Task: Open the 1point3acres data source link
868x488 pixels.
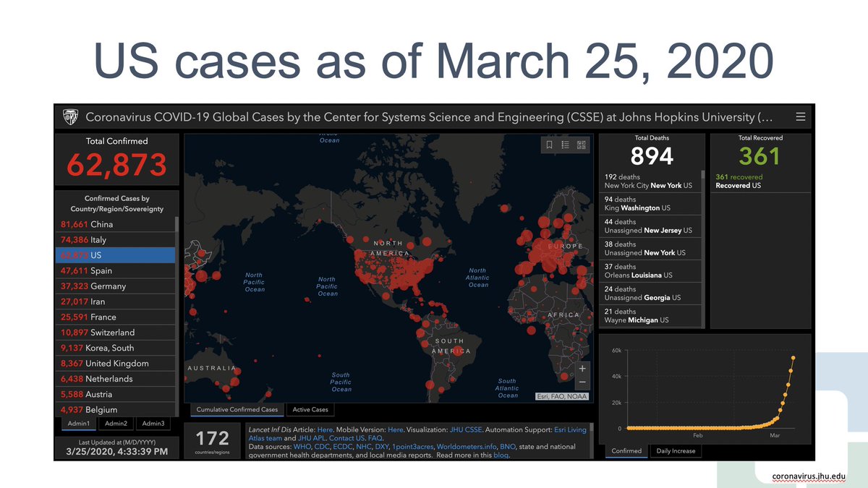Action: pos(412,447)
